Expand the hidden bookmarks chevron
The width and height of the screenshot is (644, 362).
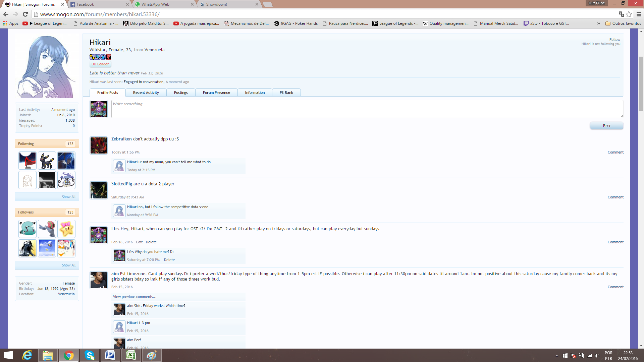pos(599,23)
